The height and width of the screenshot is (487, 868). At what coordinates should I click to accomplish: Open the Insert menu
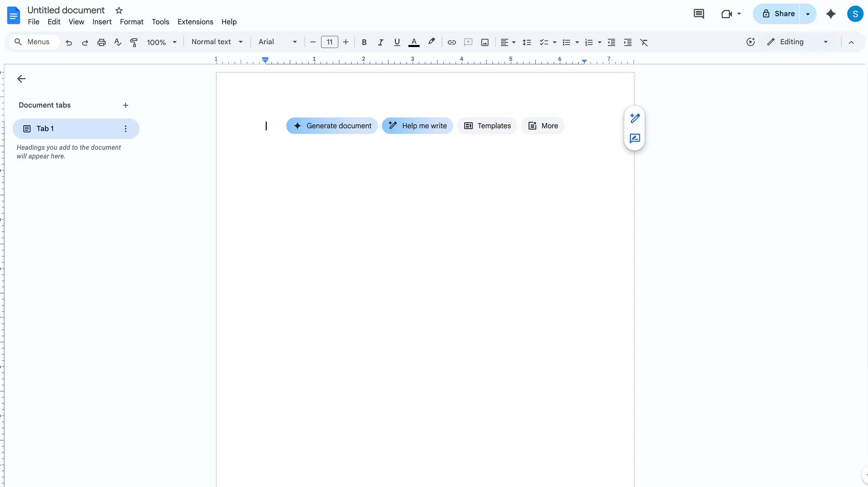[102, 21]
